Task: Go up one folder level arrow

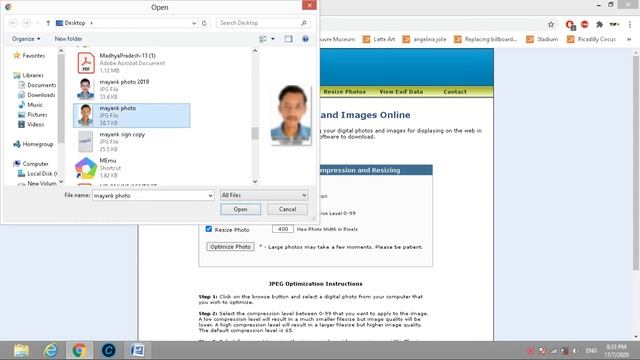Action: 48,23
